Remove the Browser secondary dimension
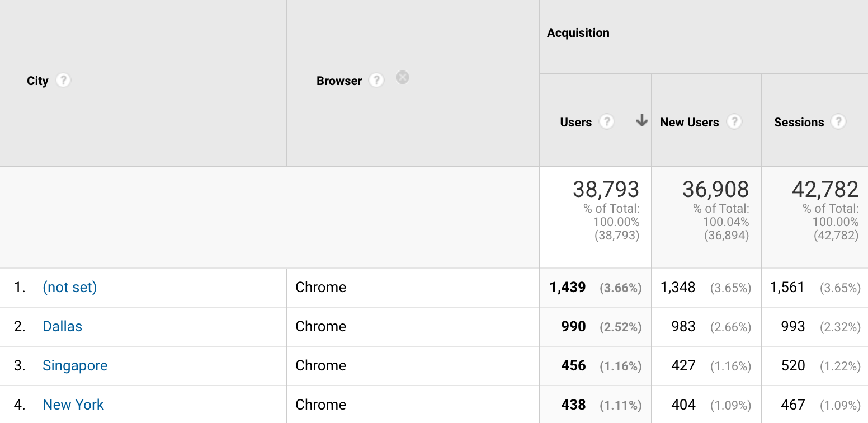 pos(403,78)
